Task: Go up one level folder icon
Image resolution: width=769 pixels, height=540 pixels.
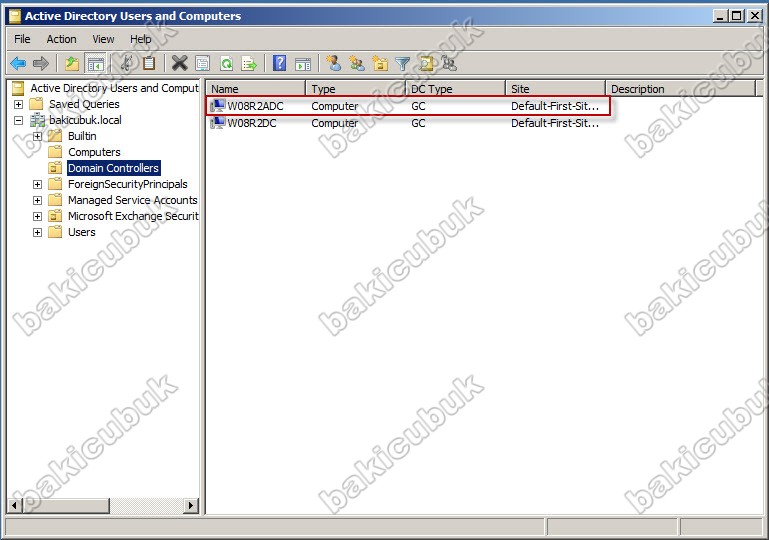Action: tap(72, 63)
